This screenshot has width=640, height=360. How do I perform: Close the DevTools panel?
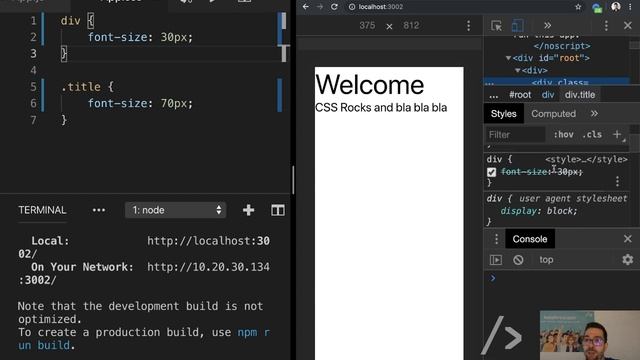[x=628, y=26]
